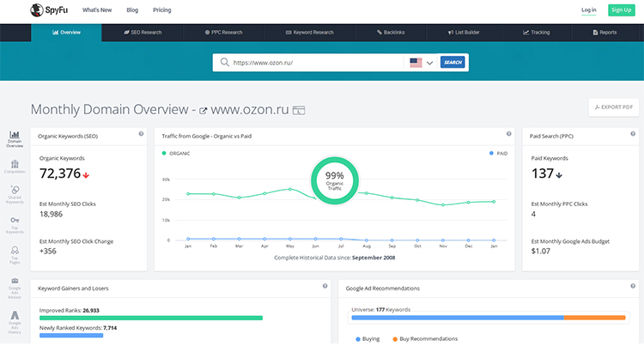Viewport: 644px width, 359px height.
Task: Click the Newly Ranked Keywords: 7,714 label
Action: point(78,328)
